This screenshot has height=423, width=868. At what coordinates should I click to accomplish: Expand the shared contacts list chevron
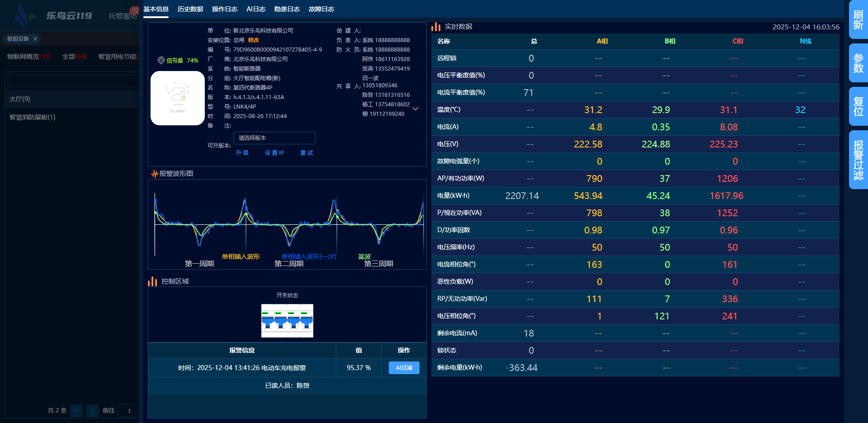[x=415, y=109]
